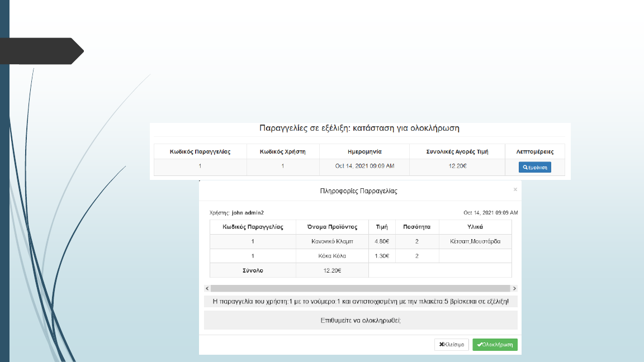Click the Σύνολο total row label
644x362 pixels.
click(x=252, y=270)
